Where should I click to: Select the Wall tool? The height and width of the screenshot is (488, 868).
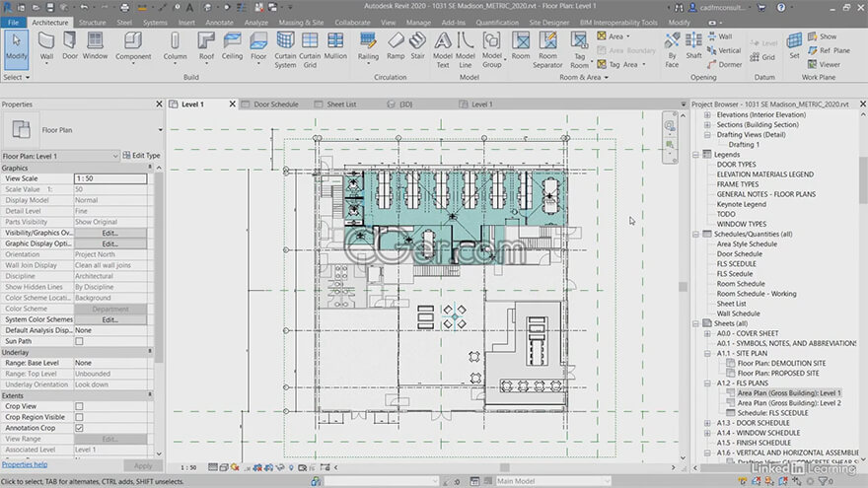[46, 46]
